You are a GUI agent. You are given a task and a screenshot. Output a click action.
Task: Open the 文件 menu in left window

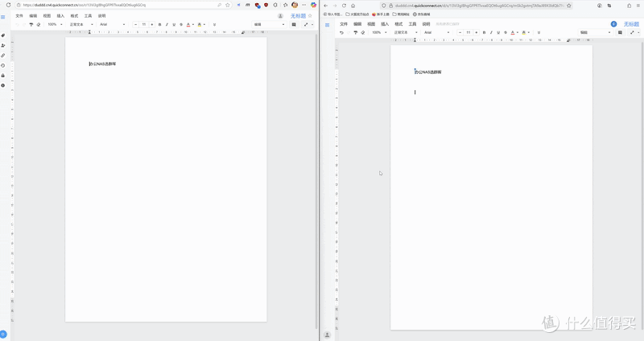point(19,16)
